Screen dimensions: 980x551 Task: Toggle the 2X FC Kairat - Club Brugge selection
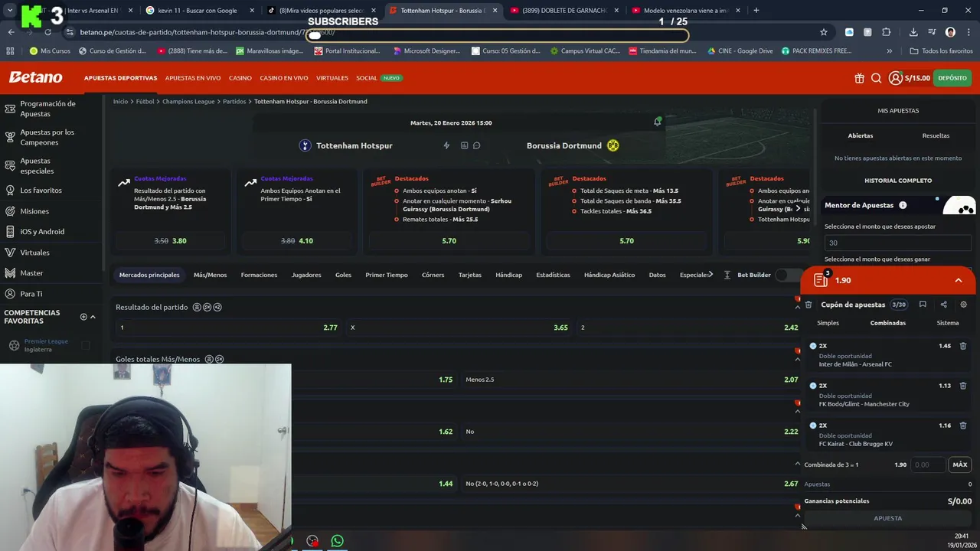pyautogui.click(x=813, y=425)
